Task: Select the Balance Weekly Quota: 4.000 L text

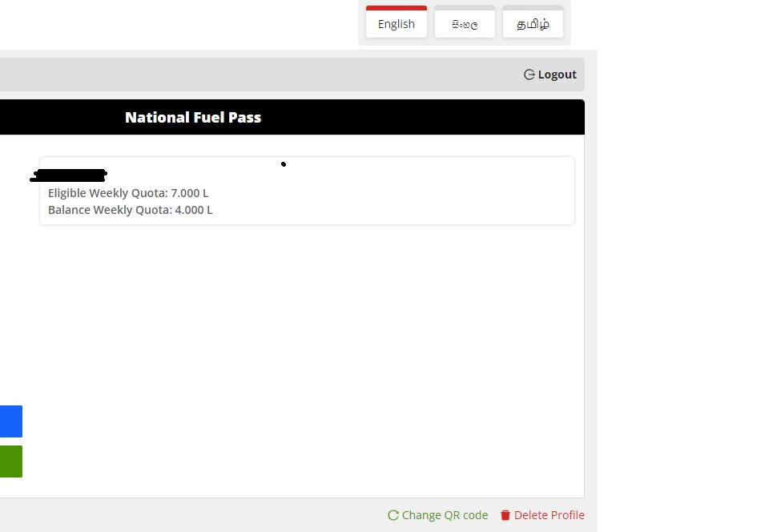Action: click(131, 210)
